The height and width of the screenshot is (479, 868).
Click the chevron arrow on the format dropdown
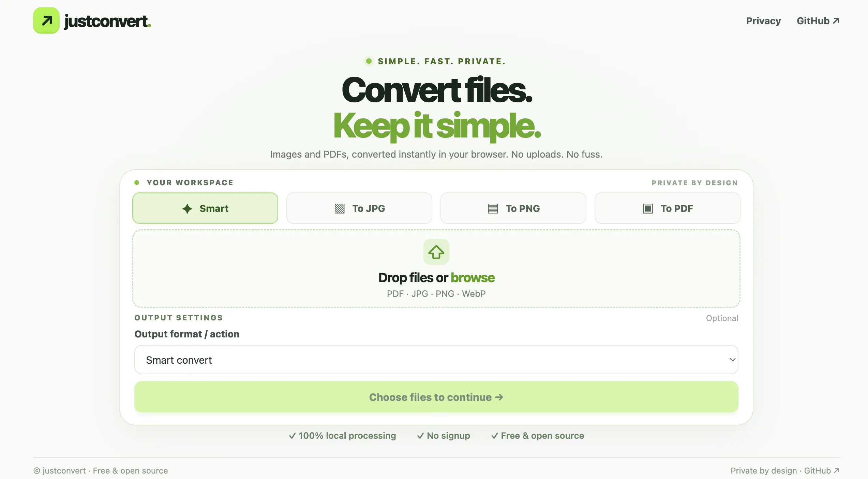tap(732, 360)
